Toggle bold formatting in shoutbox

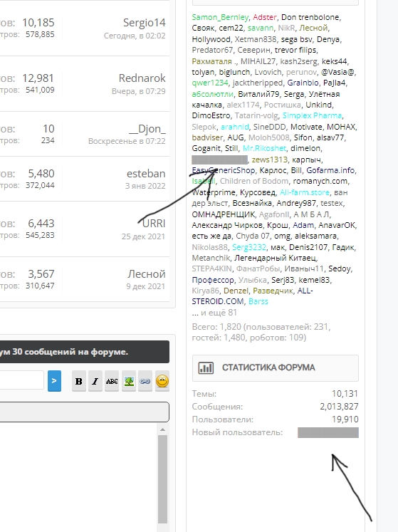(79, 381)
